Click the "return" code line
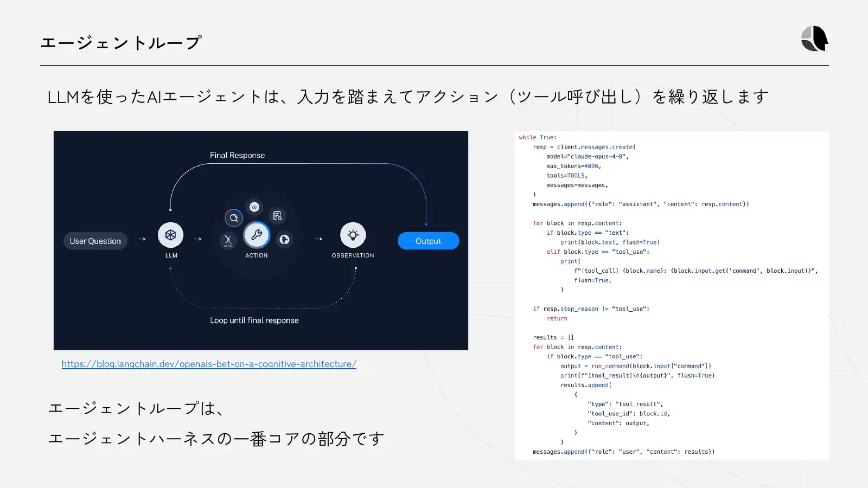868x488 pixels. click(x=557, y=319)
